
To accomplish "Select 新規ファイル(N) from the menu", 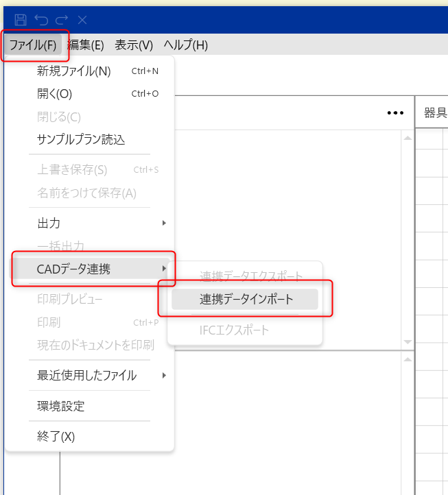I will [x=73, y=71].
